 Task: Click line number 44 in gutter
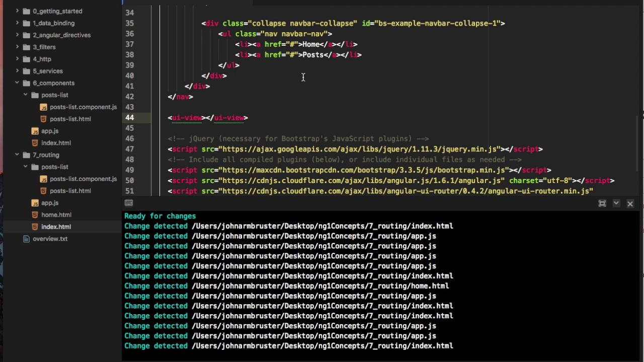click(x=130, y=118)
